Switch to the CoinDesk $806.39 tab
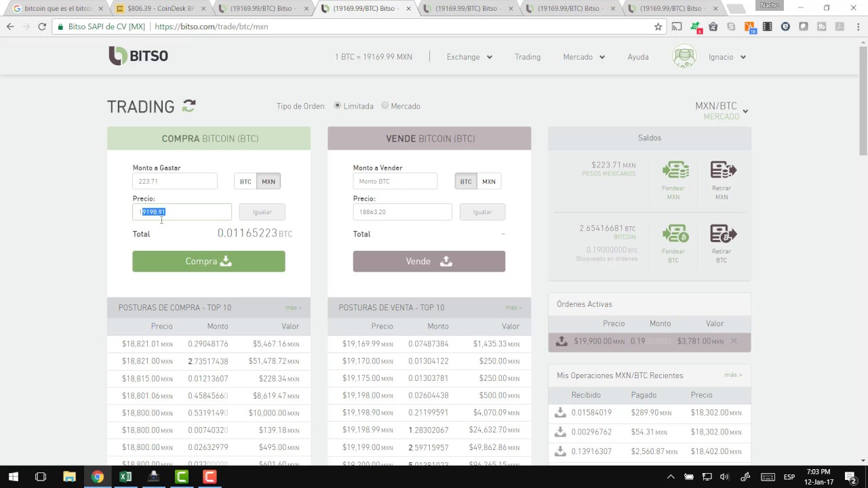Viewport: 868px width, 488px height. pos(160,9)
